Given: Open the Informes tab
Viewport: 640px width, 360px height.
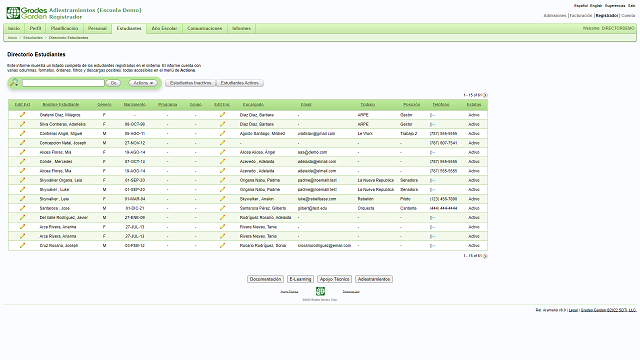Looking at the screenshot, I should click(x=241, y=29).
